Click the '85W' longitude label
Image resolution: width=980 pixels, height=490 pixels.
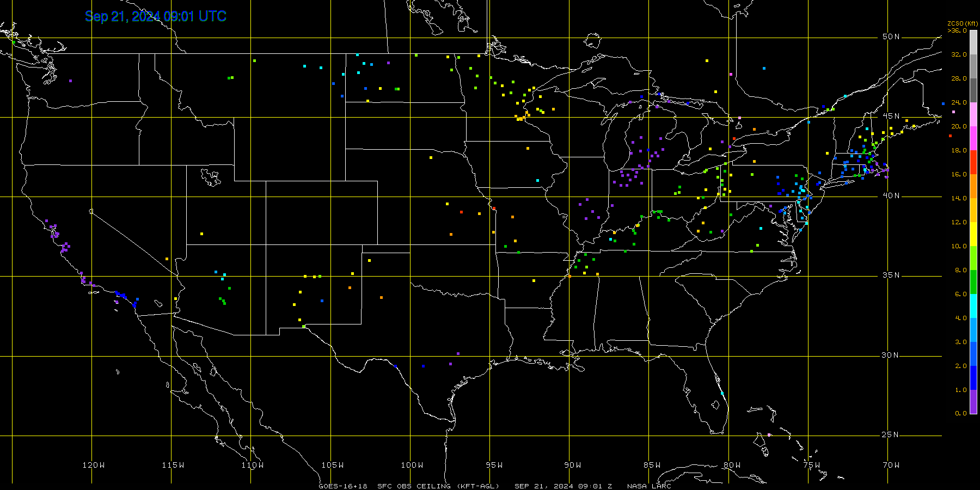652,465
